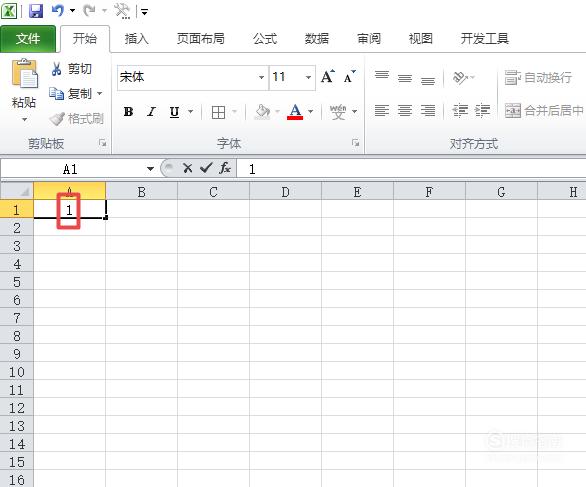
Task: Click the fx insert function icon
Action: pyautogui.click(x=225, y=168)
